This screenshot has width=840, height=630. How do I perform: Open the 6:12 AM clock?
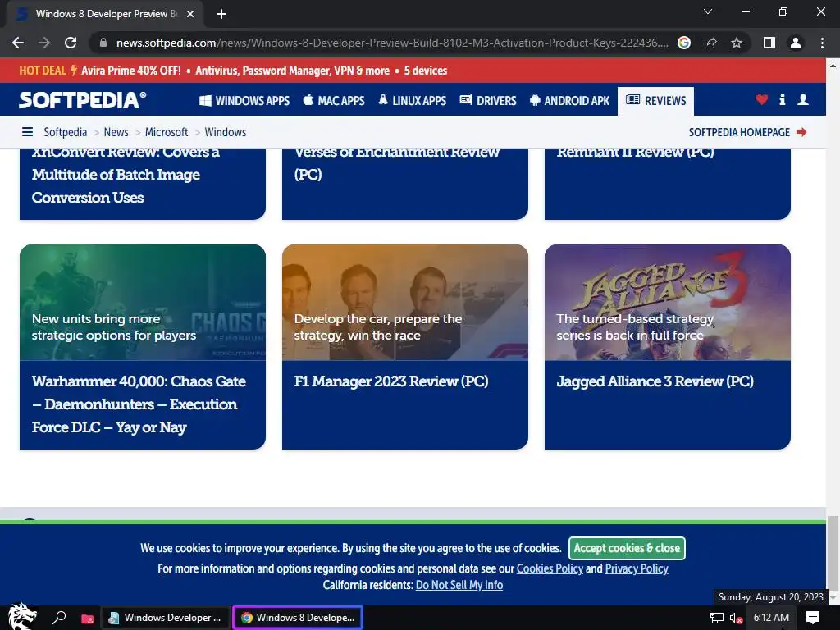point(771,618)
